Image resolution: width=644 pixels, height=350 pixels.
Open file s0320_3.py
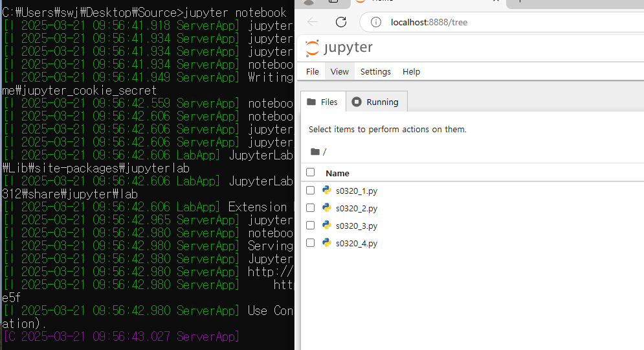(357, 226)
